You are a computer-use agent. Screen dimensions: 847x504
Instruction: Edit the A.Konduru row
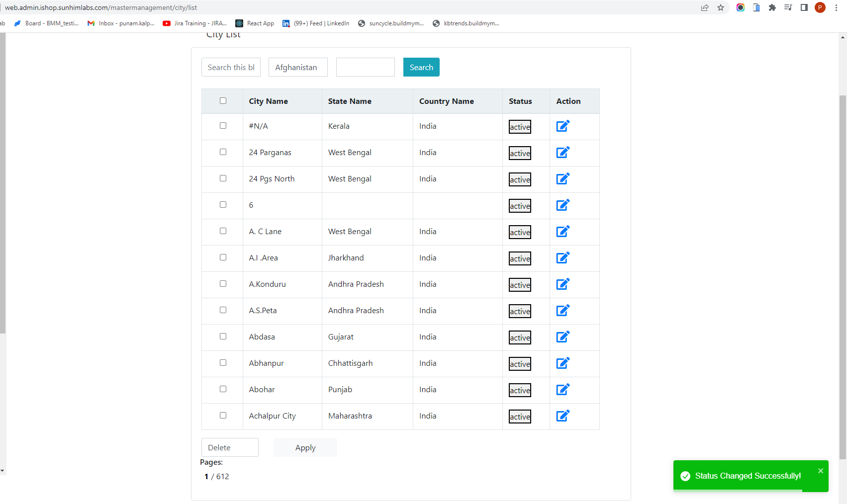coord(563,284)
